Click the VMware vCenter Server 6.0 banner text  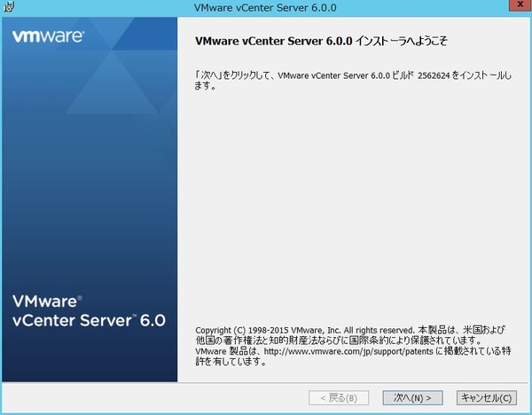[x=89, y=311]
